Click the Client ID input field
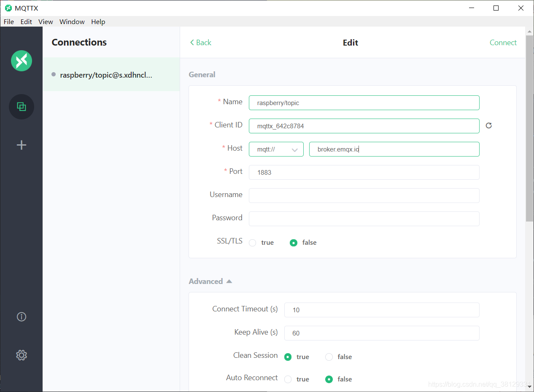Viewport: 534px width, 392px height. click(364, 126)
